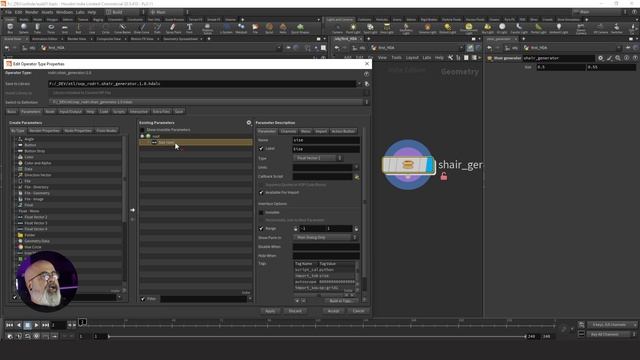The width and height of the screenshot is (640, 360).
Task: Switch to the Action Button tab
Action: tap(343, 131)
